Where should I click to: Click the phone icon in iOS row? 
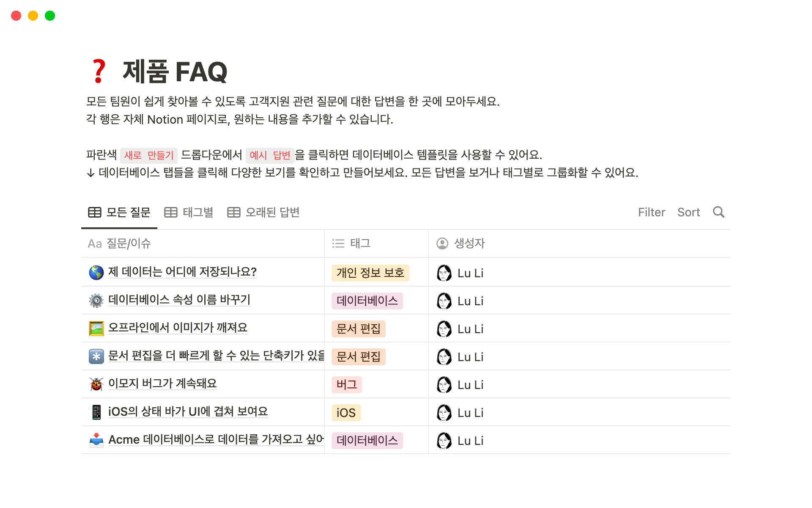[96, 412]
